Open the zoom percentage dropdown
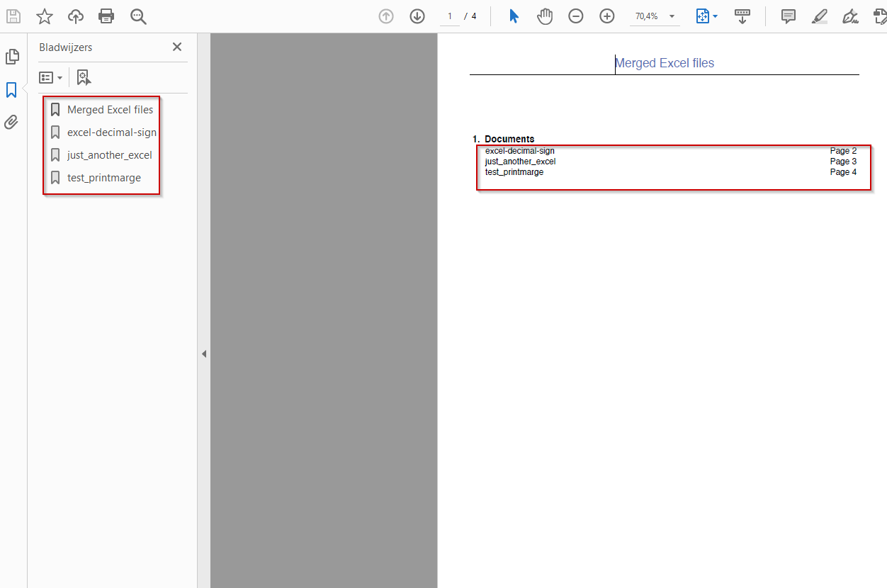Image resolution: width=887 pixels, height=588 pixels. click(672, 16)
